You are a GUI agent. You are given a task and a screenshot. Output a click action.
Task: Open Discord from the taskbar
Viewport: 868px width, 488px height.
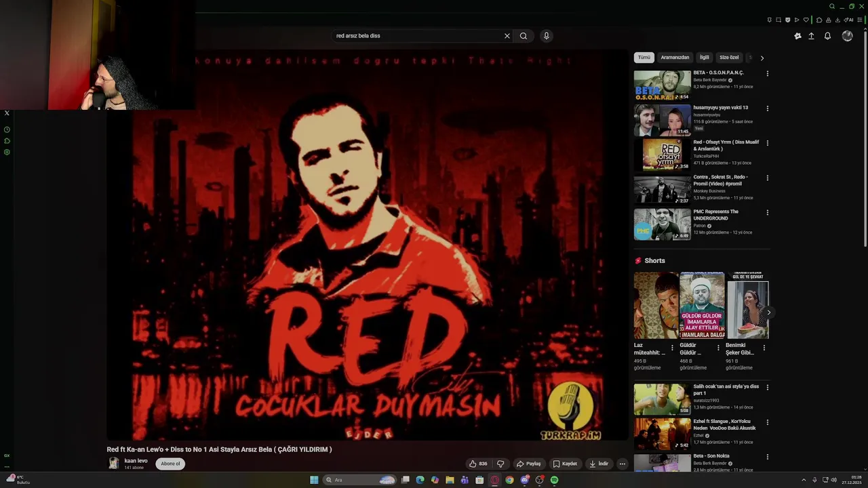click(524, 480)
